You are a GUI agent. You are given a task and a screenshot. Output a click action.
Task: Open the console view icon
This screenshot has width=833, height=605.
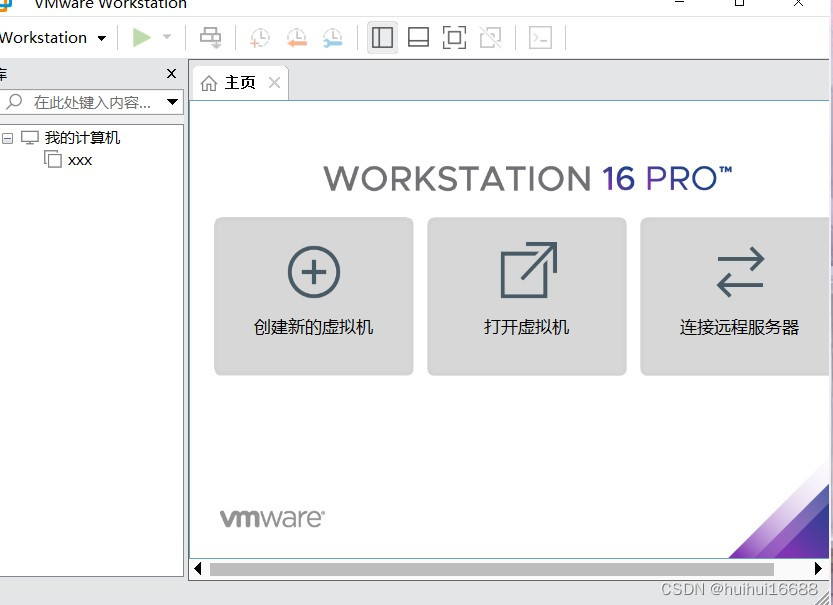[x=540, y=38]
